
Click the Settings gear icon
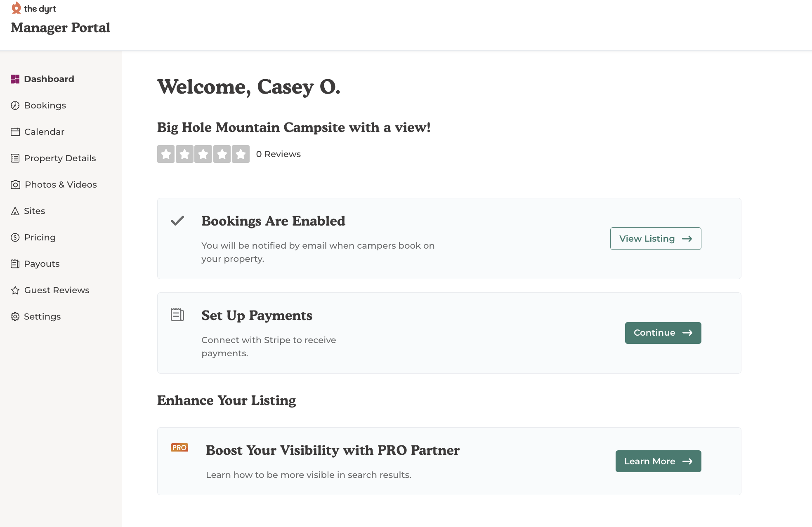click(x=15, y=317)
